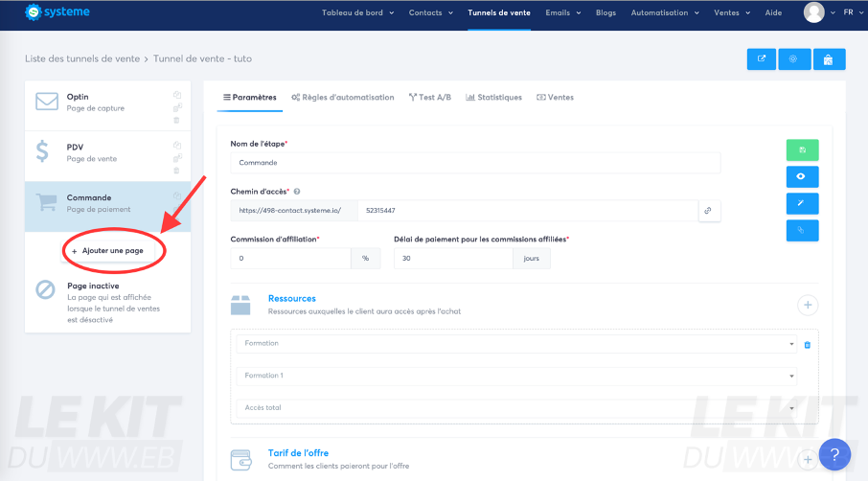Click the access path field 52315447
The width and height of the screenshot is (868, 481).
coord(528,211)
